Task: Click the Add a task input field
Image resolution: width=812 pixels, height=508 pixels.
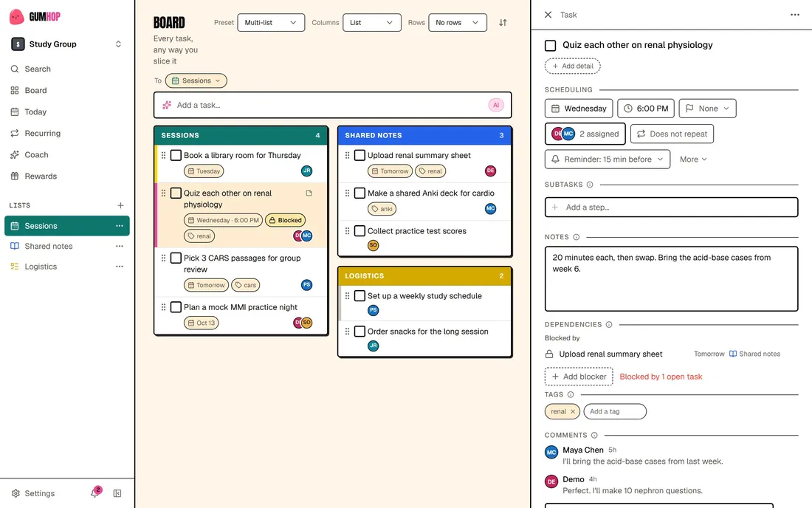Action: [x=332, y=105]
